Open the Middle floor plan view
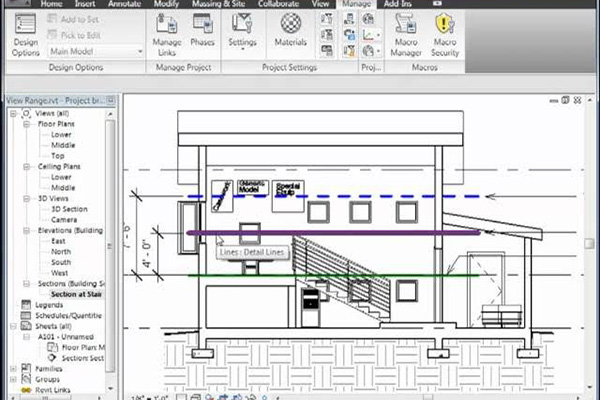Image resolution: width=600 pixels, height=400 pixels. [63, 145]
